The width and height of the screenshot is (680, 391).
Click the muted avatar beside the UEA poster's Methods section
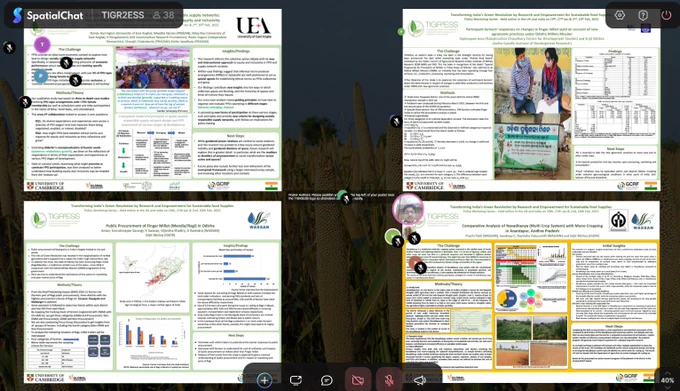click(25, 102)
